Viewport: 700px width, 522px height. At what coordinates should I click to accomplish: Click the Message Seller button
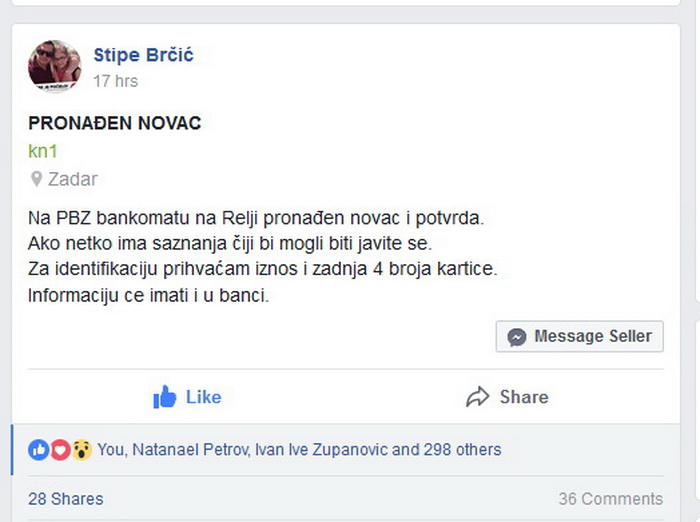(x=579, y=336)
